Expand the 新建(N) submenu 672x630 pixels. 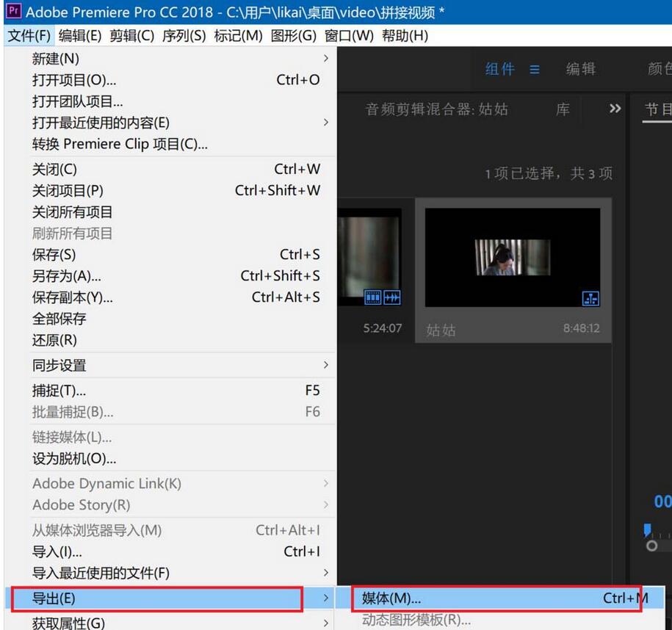click(325, 58)
